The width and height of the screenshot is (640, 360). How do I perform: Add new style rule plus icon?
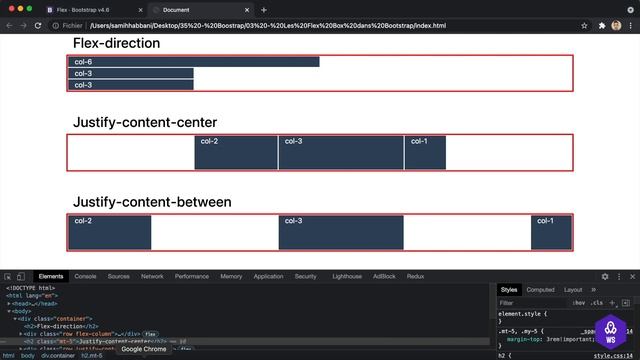point(612,303)
